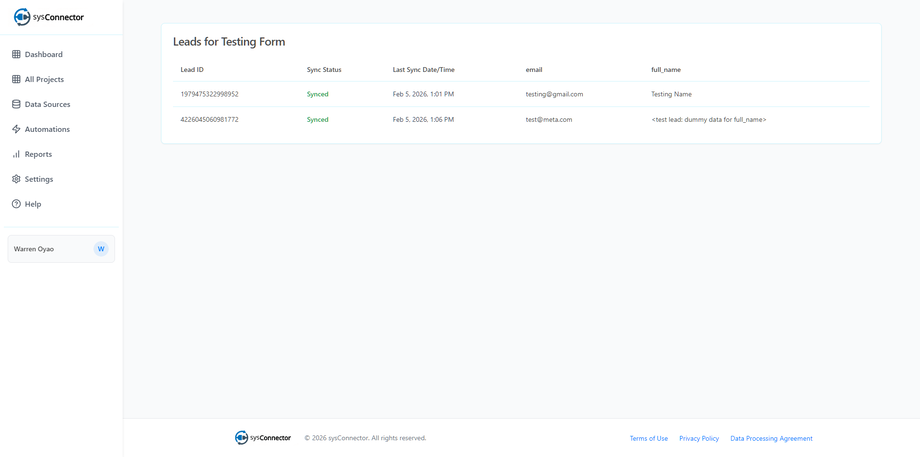Open the Reports menu item
Viewport: 920px width, 457px height.
click(38, 154)
